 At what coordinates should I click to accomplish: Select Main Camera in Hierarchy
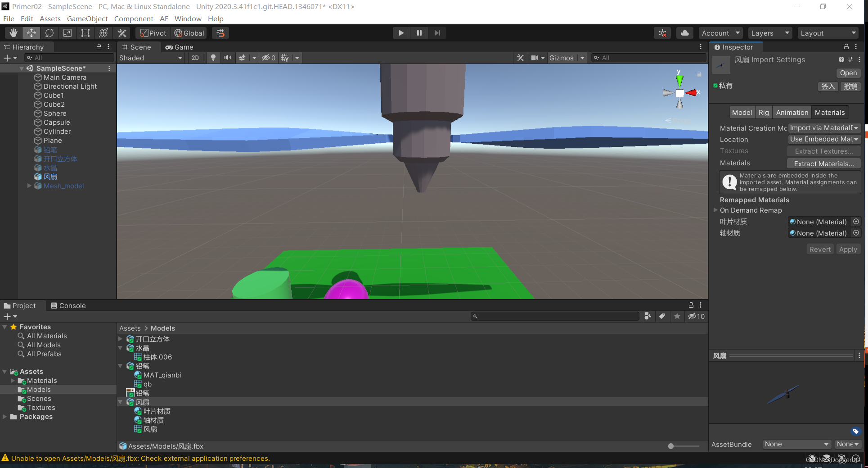click(x=65, y=77)
